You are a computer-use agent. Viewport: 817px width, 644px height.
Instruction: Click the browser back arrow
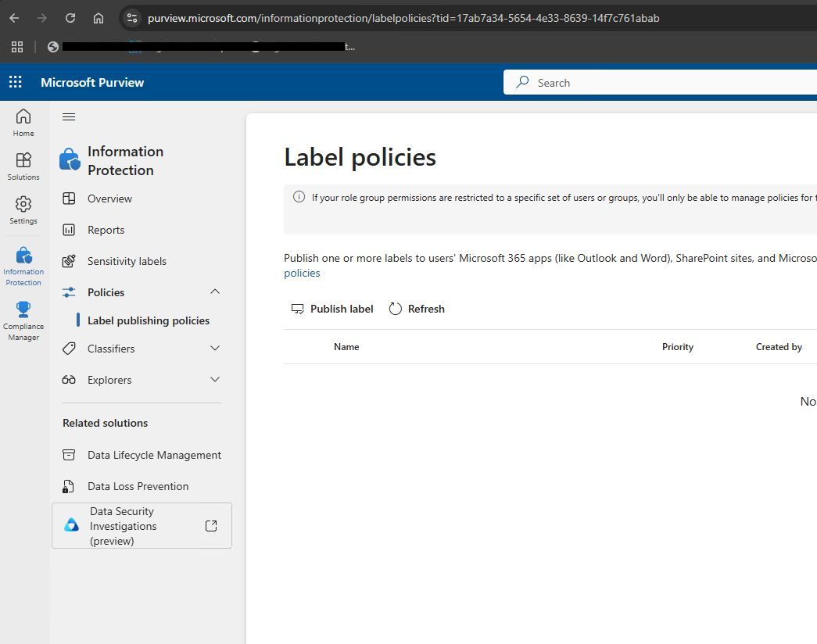[x=14, y=17]
